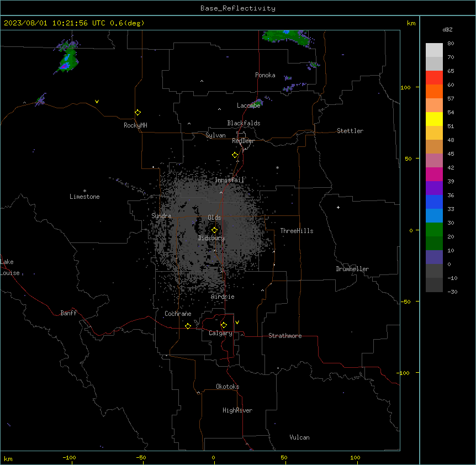The width and height of the screenshot is (476, 465).
Task: Click the asterisk marker east of Innisfail
Action: pos(277,167)
